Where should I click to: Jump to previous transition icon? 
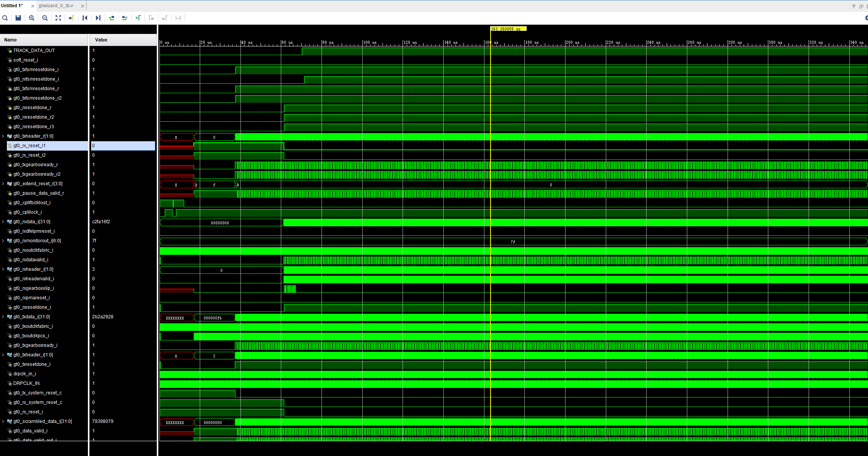111,18
